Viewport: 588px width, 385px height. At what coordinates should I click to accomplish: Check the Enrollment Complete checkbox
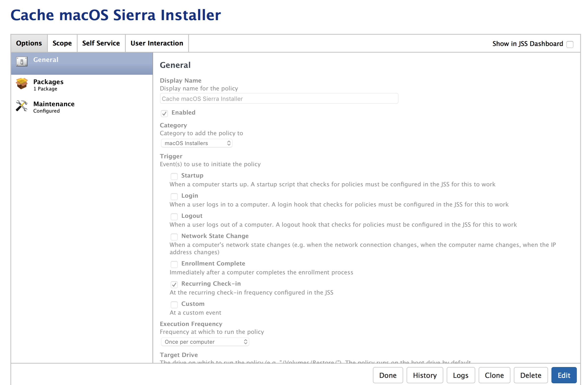(174, 265)
